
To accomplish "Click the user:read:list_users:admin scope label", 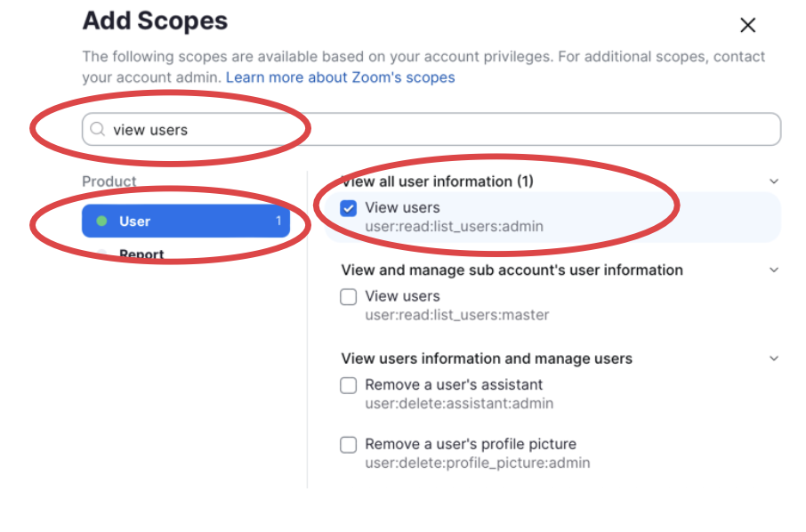I will (x=454, y=226).
